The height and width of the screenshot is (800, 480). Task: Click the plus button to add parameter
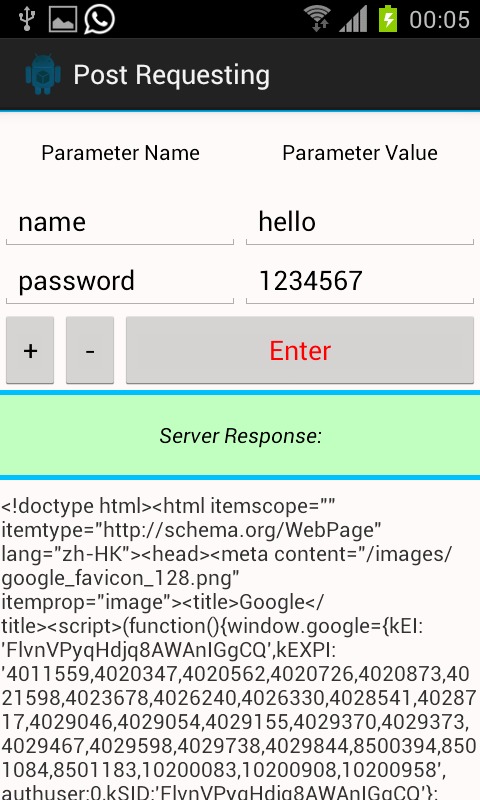click(x=30, y=350)
